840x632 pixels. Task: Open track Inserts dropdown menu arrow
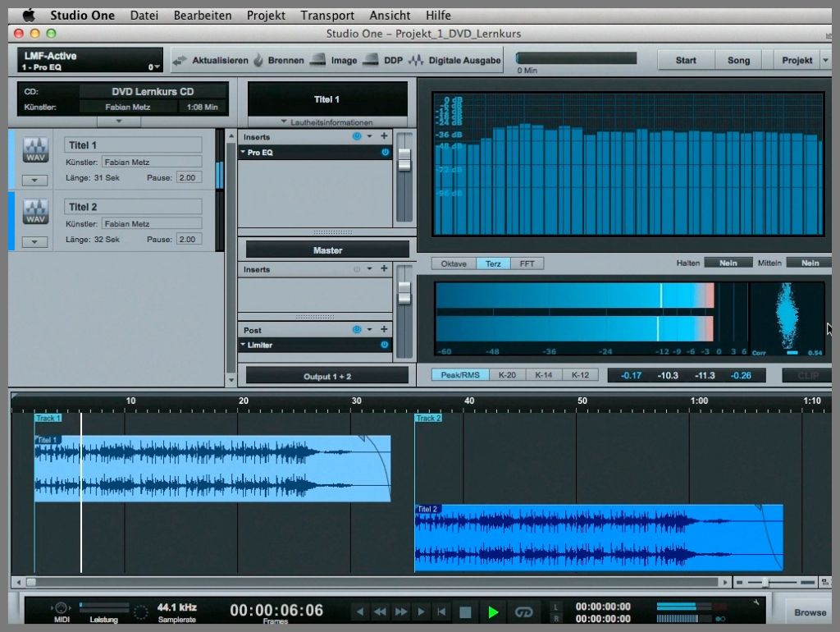370,136
